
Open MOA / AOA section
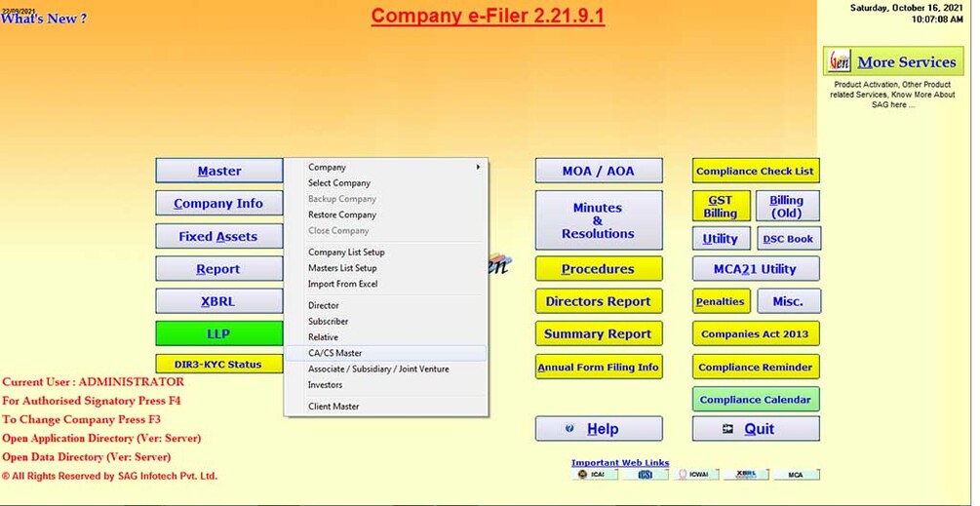click(x=599, y=171)
